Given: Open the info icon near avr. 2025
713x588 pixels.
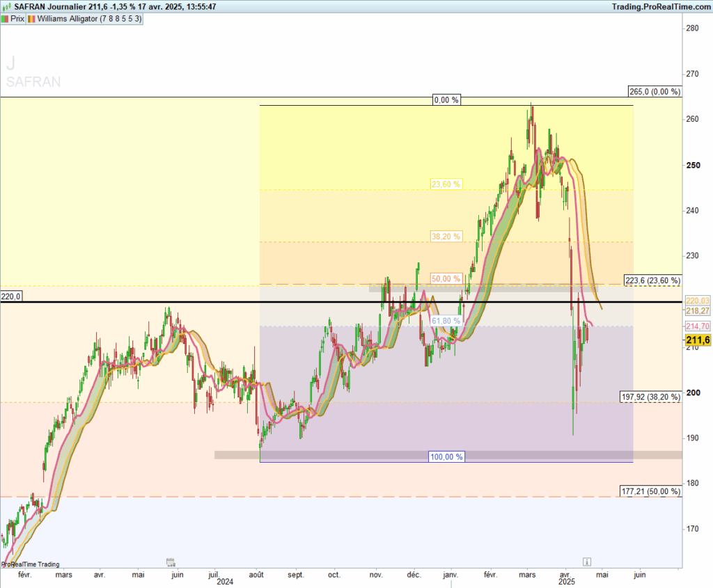Looking at the screenshot, I should point(587,561).
